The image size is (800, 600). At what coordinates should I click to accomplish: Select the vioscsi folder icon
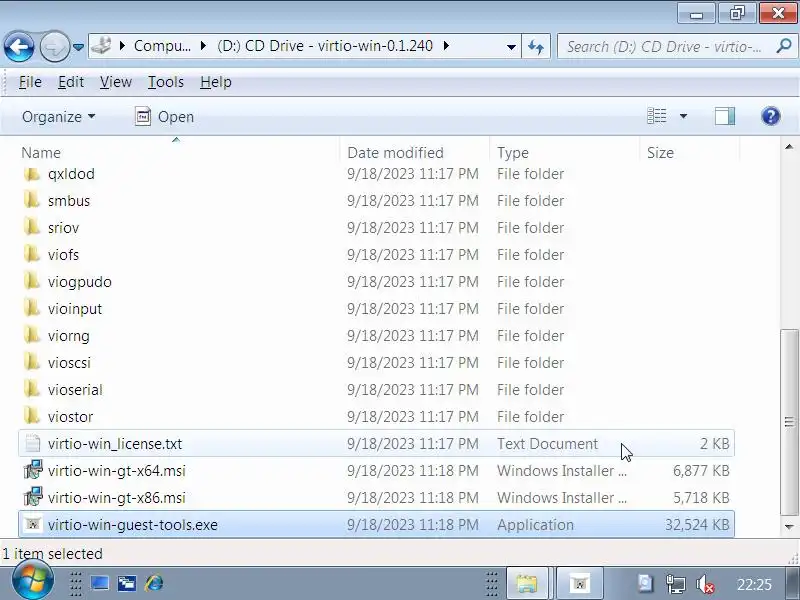tap(32, 363)
